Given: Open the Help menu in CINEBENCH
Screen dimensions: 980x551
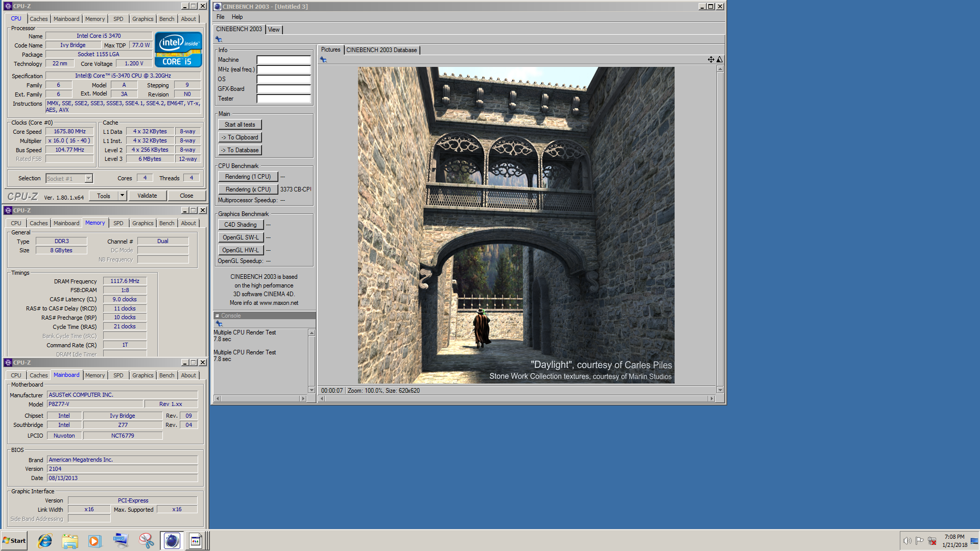Looking at the screenshot, I should 237,17.
